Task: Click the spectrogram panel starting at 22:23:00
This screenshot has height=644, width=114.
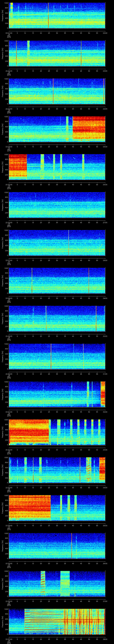Action: (57, 91)
